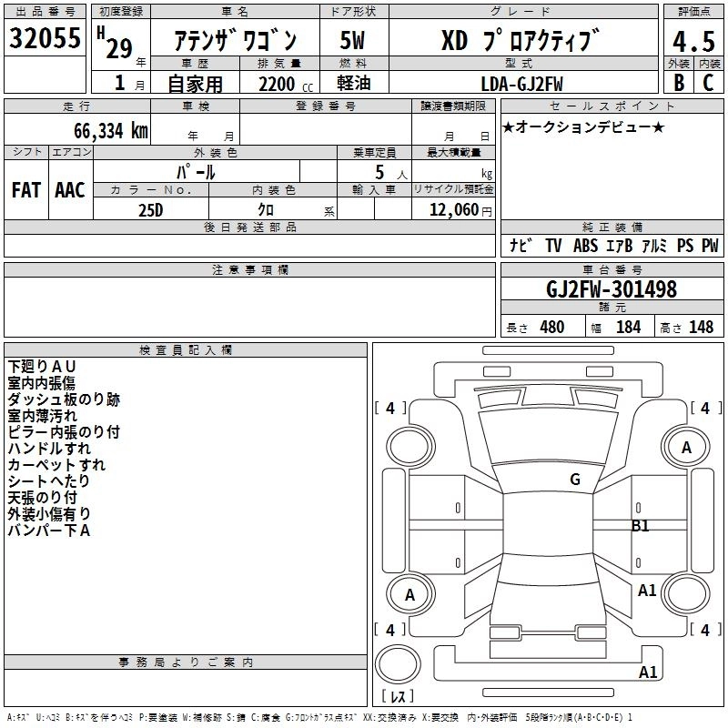Click the front left wheel circle
Image resolution: width=728 pixels, height=728 pixels.
(x=410, y=448)
